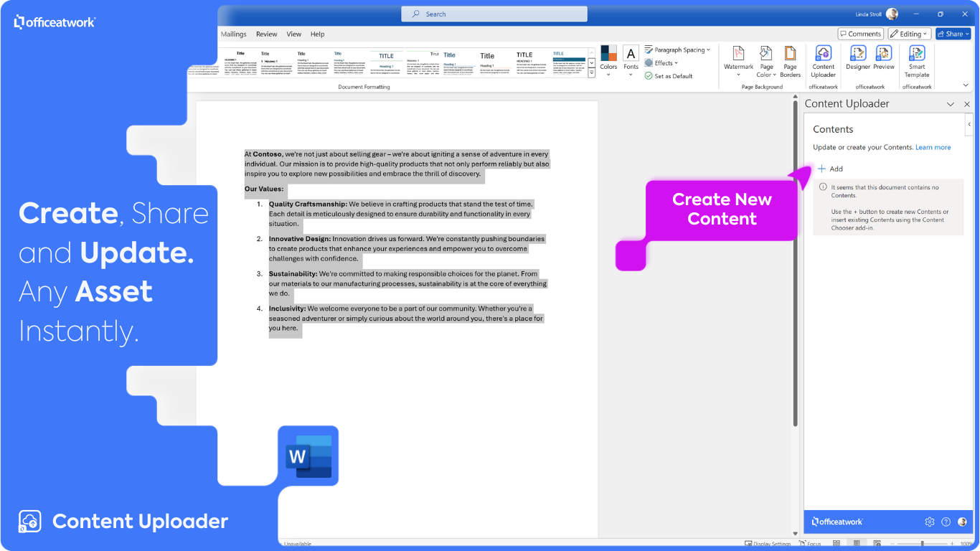Open the Content Uploader pane options chevron
980x551 pixels.
pyautogui.click(x=951, y=104)
